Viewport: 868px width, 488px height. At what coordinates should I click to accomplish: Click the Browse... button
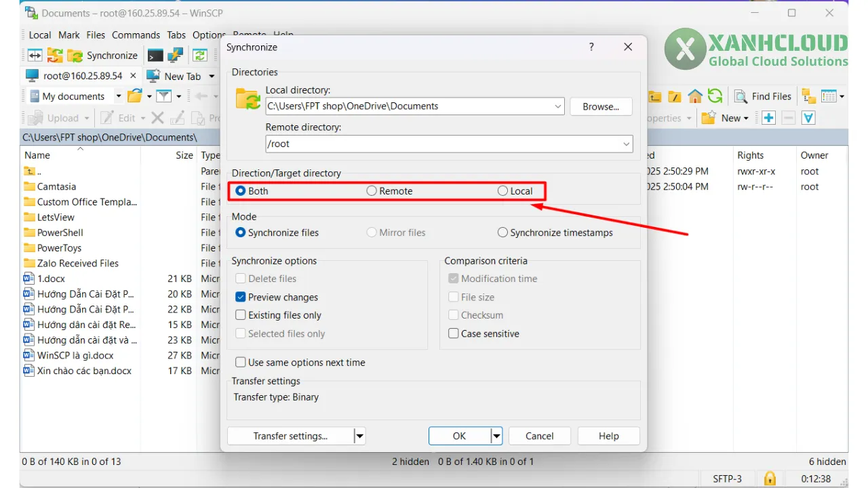(601, 106)
